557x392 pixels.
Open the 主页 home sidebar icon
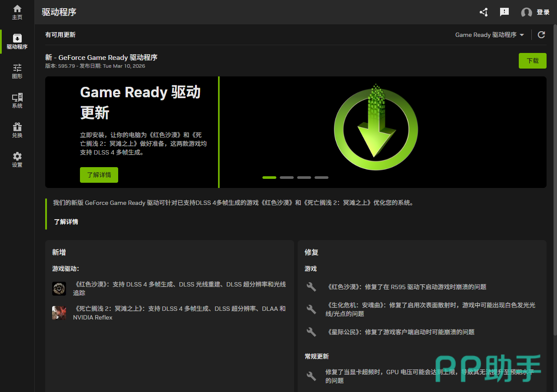(17, 12)
